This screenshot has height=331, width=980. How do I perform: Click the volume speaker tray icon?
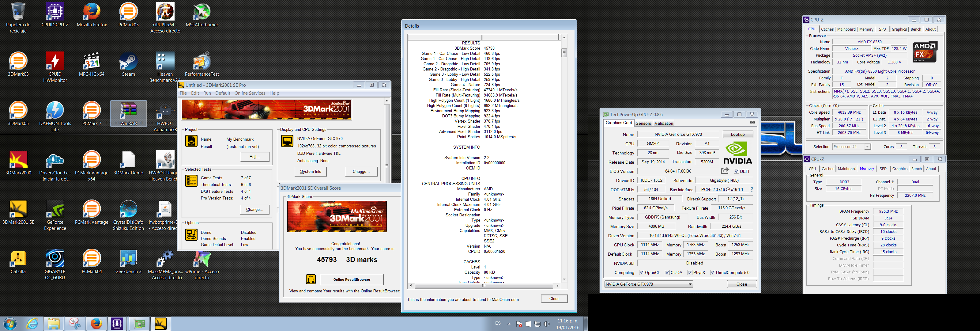(547, 324)
